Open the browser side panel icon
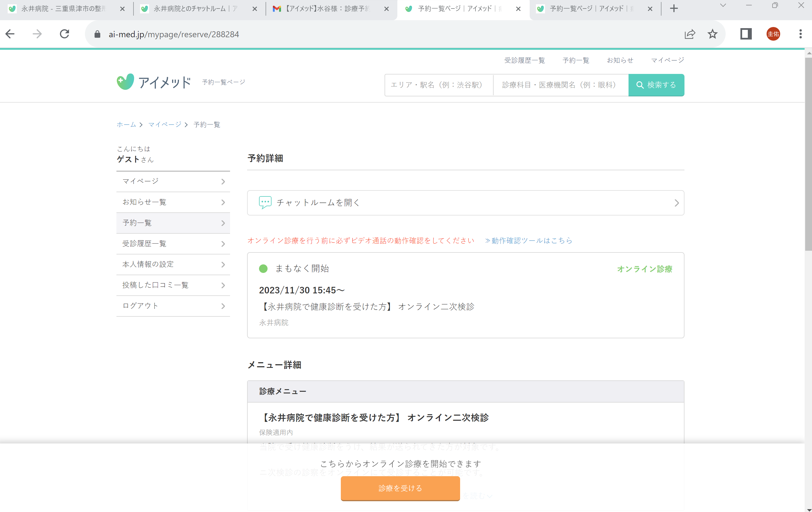The image size is (812, 512). pyautogui.click(x=746, y=34)
